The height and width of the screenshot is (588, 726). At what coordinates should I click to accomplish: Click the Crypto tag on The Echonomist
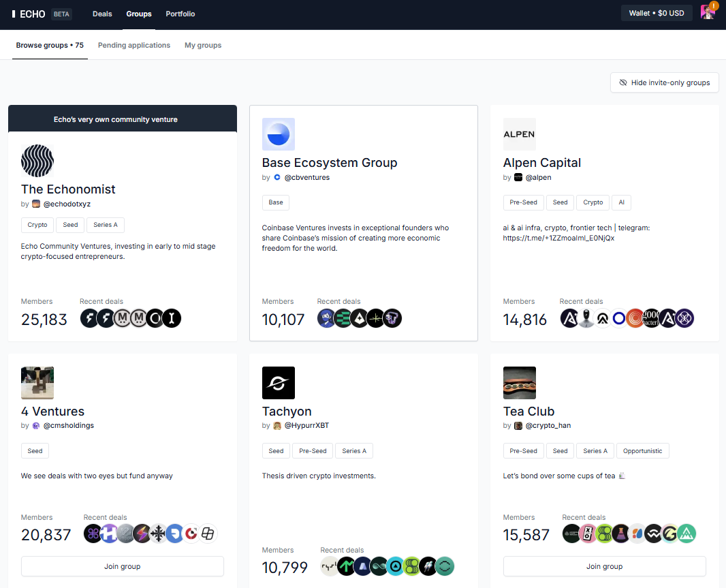(37, 225)
